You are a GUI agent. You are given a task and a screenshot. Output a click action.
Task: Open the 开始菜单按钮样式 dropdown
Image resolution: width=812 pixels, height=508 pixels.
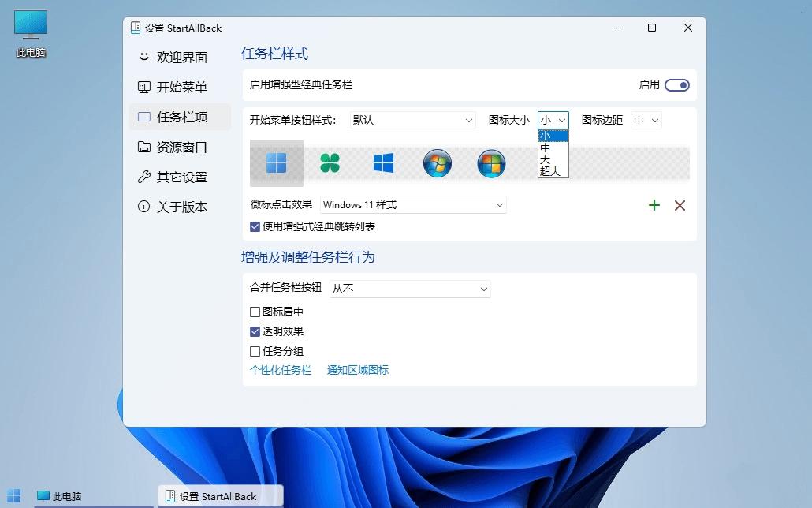click(x=412, y=120)
